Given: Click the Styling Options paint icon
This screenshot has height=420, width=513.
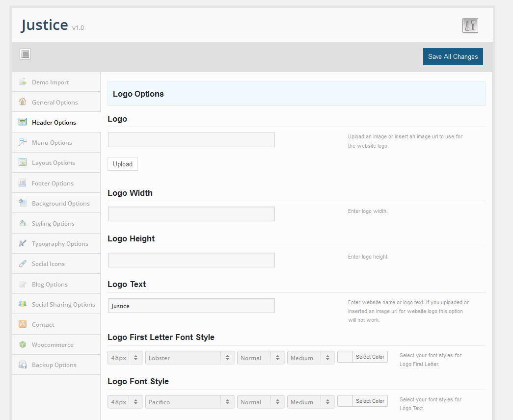Looking at the screenshot, I should (23, 223).
